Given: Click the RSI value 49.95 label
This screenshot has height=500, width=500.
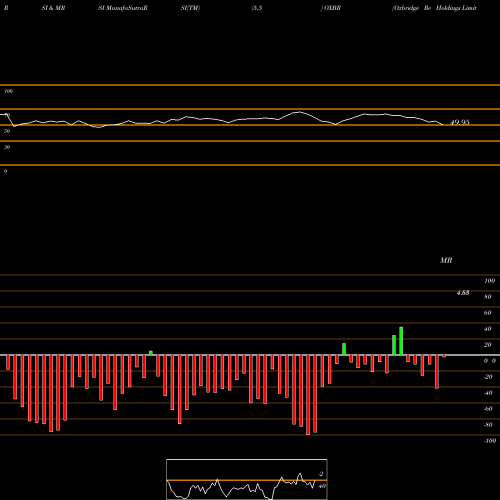Looking at the screenshot, I should click(x=460, y=122).
